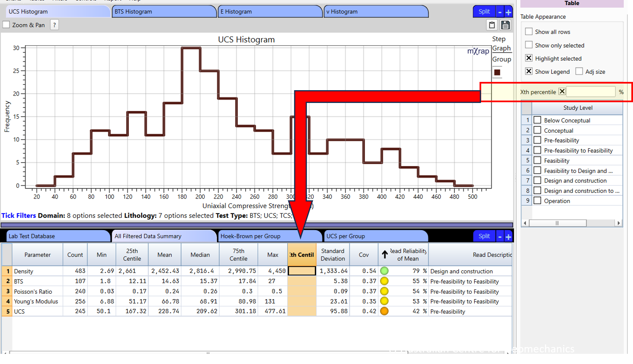Copy chart using the clipboard icon
Image resolution: width=633 pixels, height=364 pixels.
click(492, 25)
